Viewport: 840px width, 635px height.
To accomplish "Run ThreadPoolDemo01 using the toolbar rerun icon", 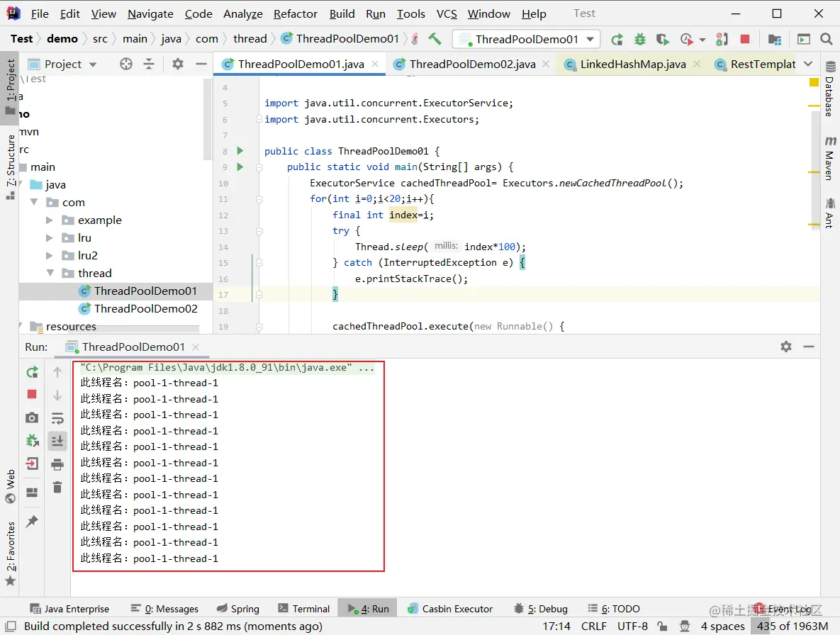I will coord(617,39).
